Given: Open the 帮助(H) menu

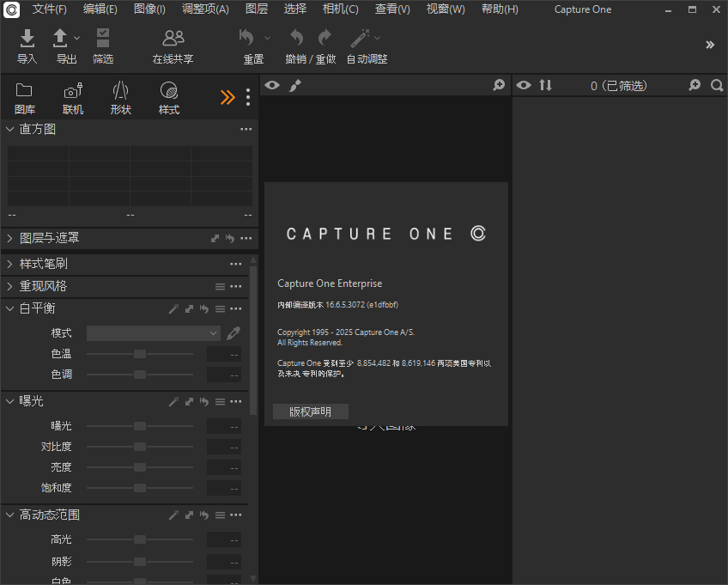Looking at the screenshot, I should [500, 9].
